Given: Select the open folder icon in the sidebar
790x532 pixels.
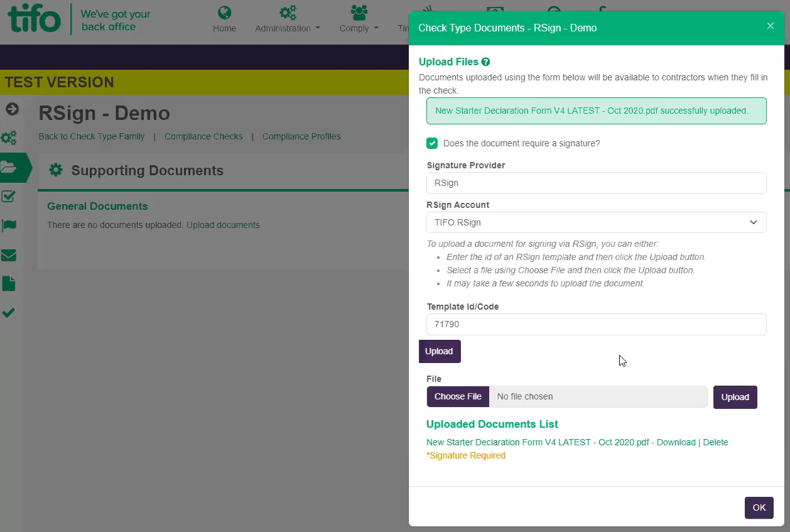Looking at the screenshot, I should pyautogui.click(x=9, y=167).
